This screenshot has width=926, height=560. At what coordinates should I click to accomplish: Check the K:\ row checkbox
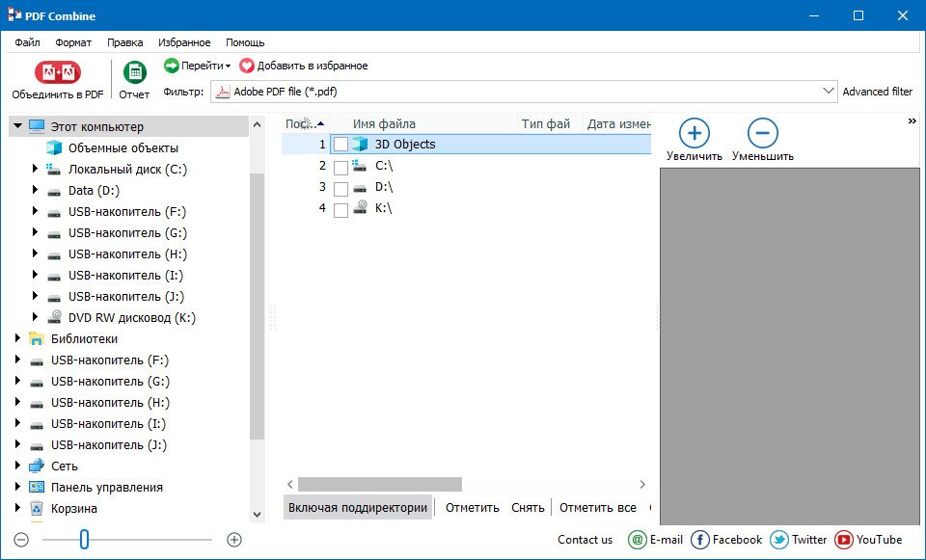click(340, 210)
